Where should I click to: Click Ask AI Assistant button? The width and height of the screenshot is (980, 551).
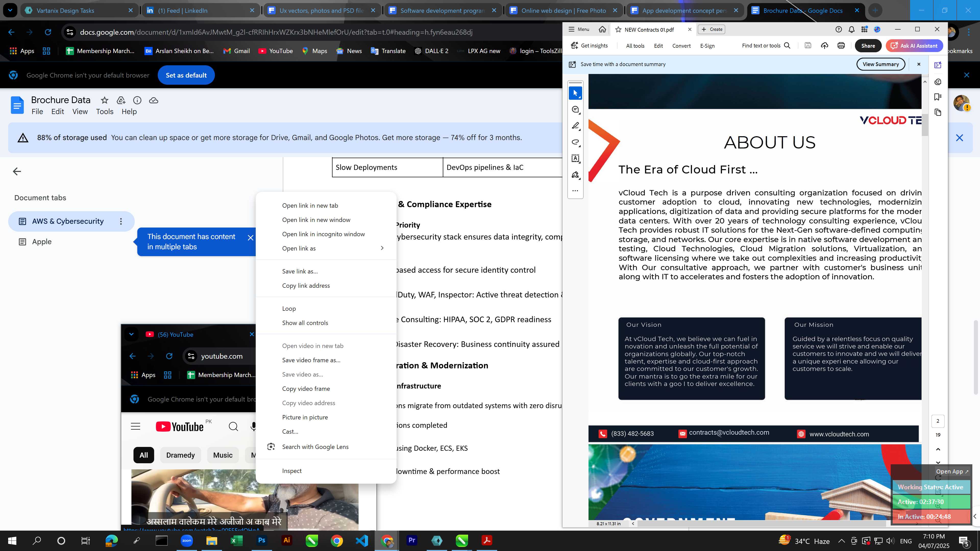[x=914, y=46]
